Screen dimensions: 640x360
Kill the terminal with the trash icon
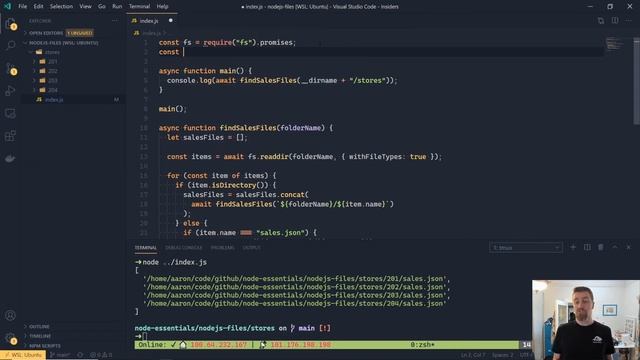point(601,247)
